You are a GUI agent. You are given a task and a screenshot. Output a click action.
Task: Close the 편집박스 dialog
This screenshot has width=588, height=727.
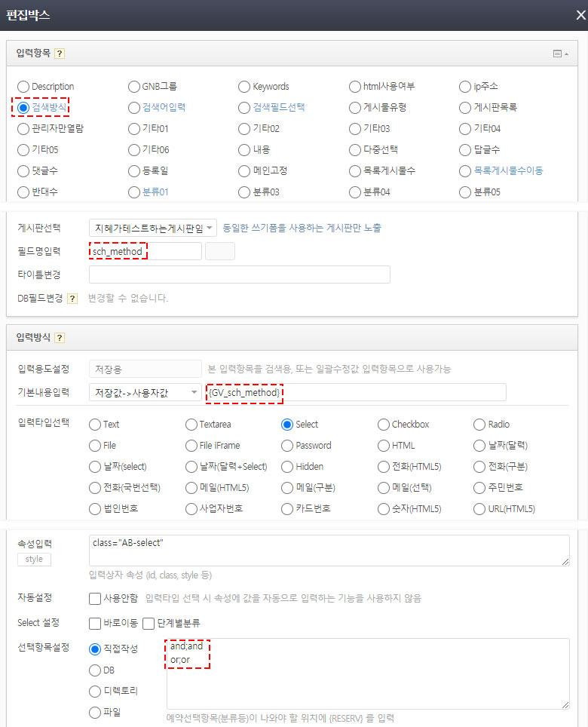click(x=580, y=15)
